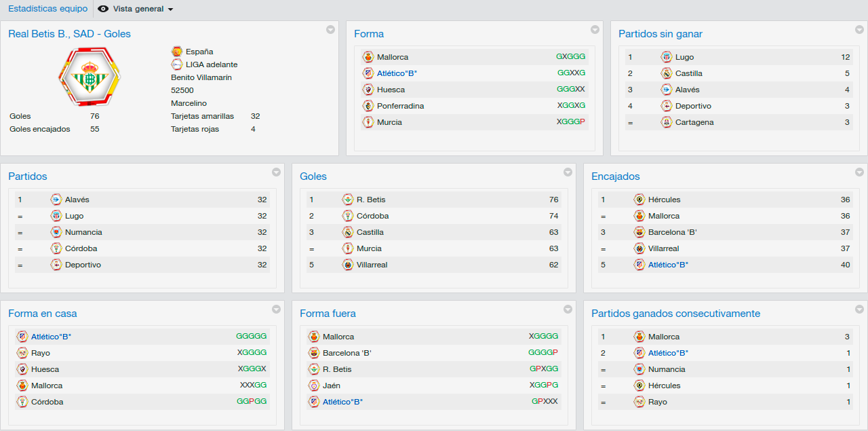Click Córdoba badge in Goles panel

pyautogui.click(x=348, y=216)
